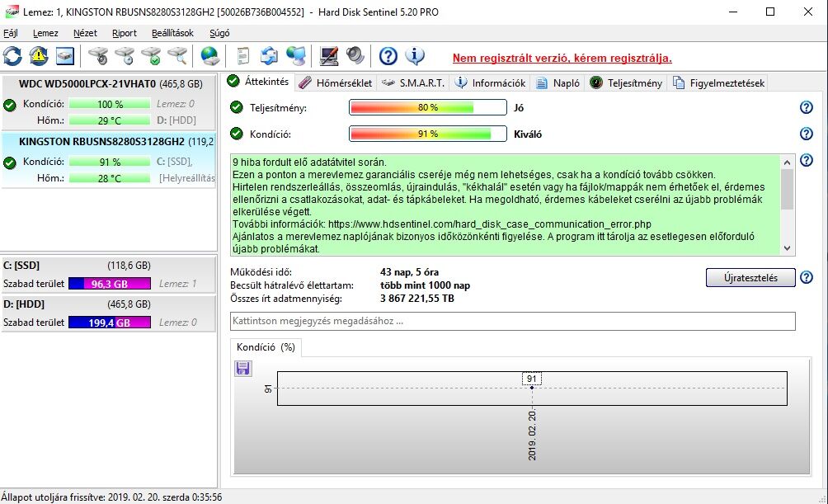Switch to the S.M.A.R.T. tab
This screenshot has width=828, height=504.
point(413,83)
